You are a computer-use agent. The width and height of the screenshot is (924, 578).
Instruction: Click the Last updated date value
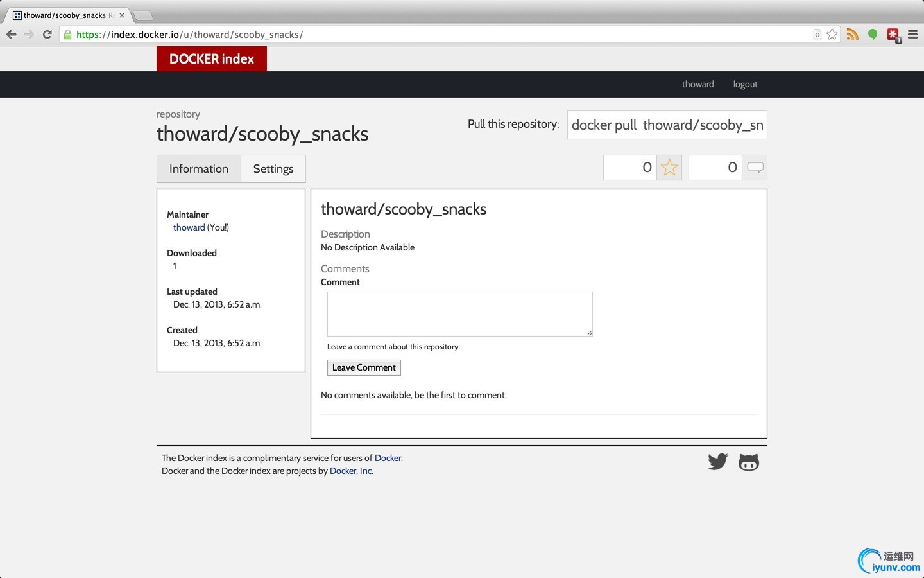pyautogui.click(x=218, y=304)
